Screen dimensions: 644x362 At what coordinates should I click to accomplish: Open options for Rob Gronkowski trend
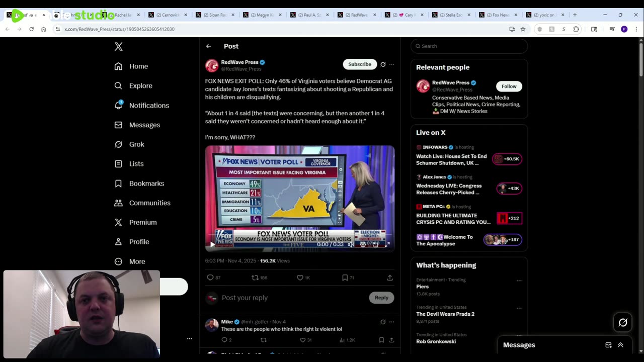click(519, 336)
